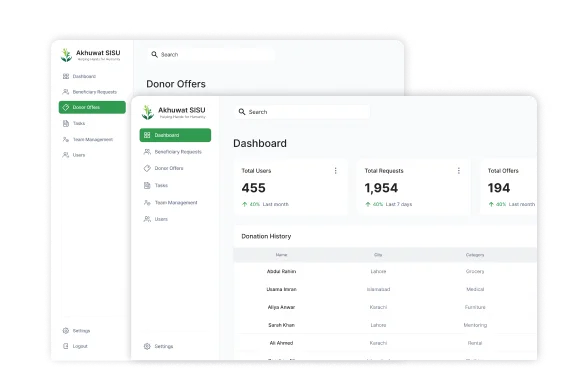Click the Akhuwat SISU logo in back window
Screen dimensions: 588x370
(x=66, y=55)
